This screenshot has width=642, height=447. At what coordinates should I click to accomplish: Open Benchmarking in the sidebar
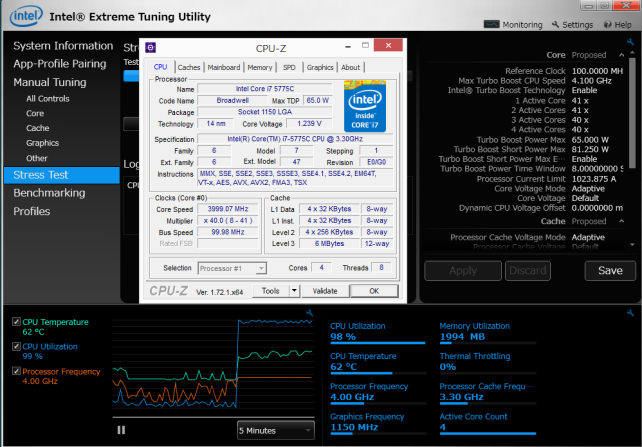49,193
